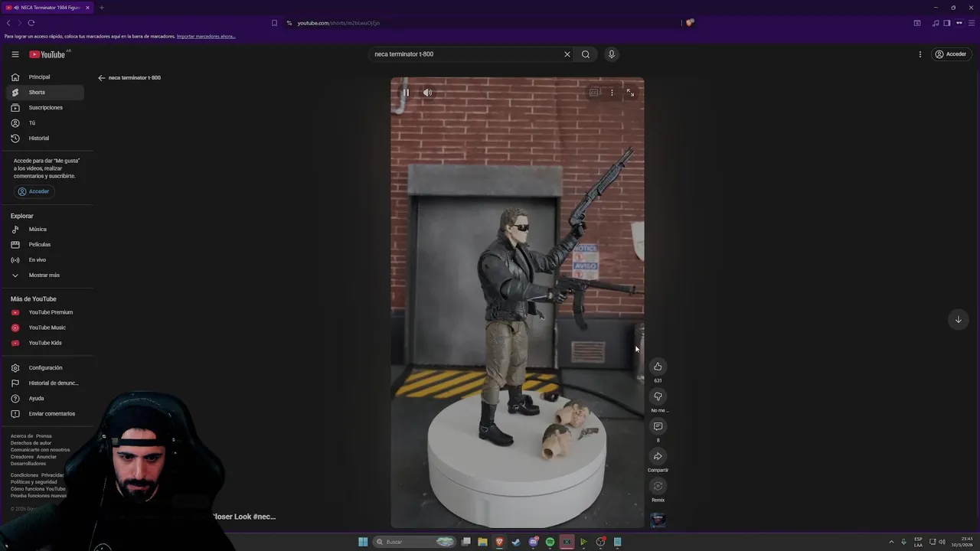The image size is (980, 551).
Task: Pause the Shorts video
Action: click(407, 93)
